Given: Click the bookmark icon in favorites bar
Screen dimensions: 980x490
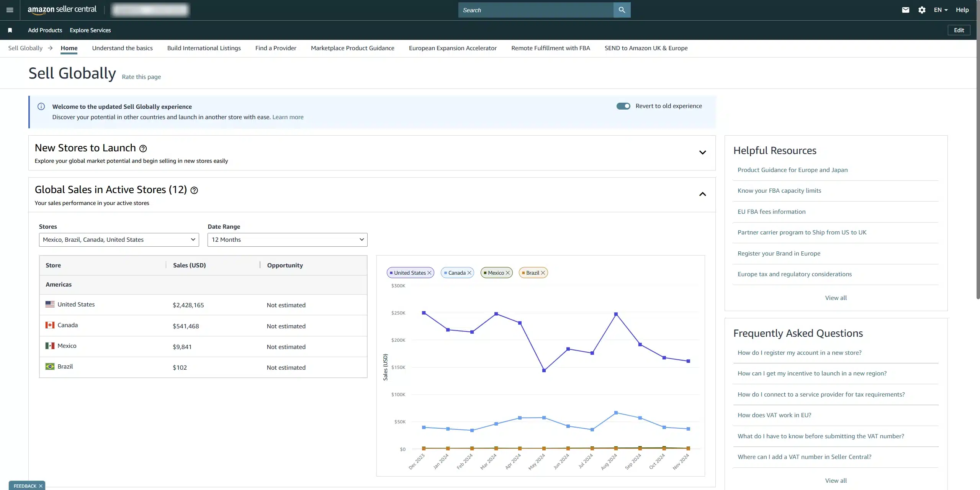Looking at the screenshot, I should (x=10, y=30).
